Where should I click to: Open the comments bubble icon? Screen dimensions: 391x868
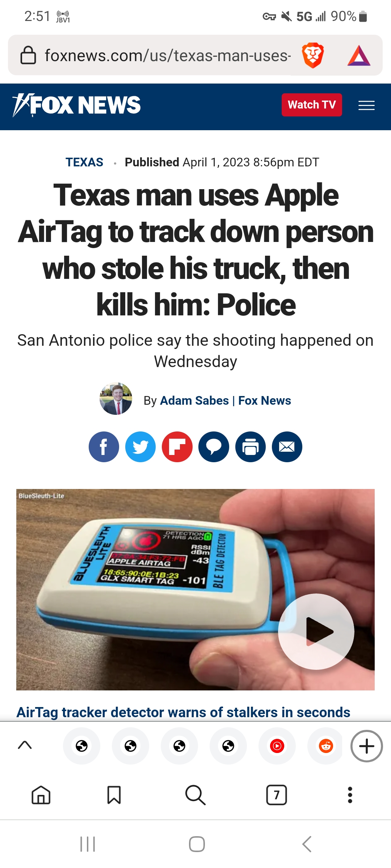click(214, 447)
